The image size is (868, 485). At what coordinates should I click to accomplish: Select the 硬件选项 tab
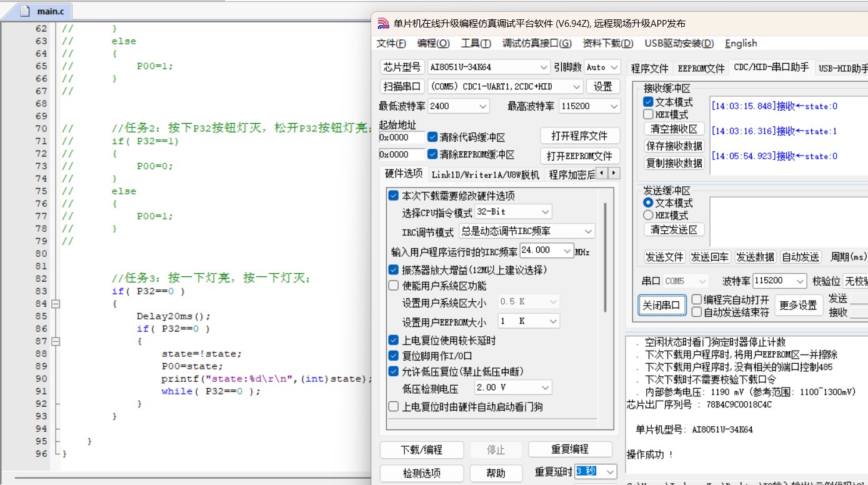click(x=403, y=173)
